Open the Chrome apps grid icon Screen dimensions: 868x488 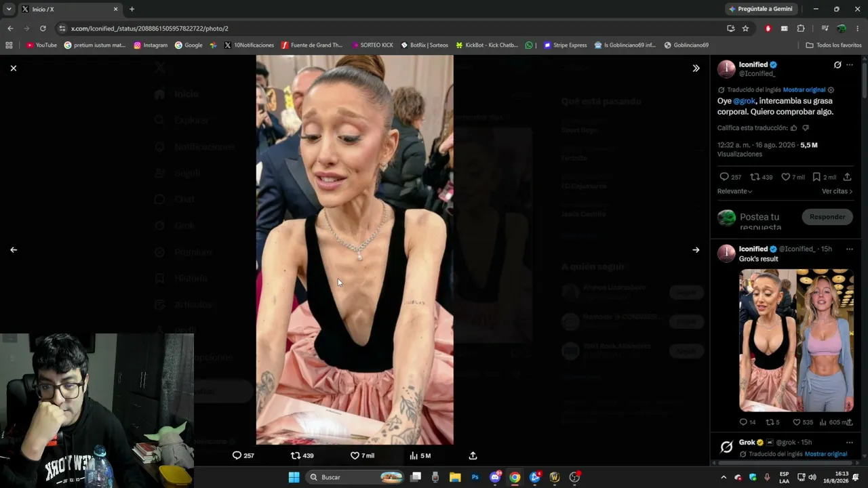9,45
